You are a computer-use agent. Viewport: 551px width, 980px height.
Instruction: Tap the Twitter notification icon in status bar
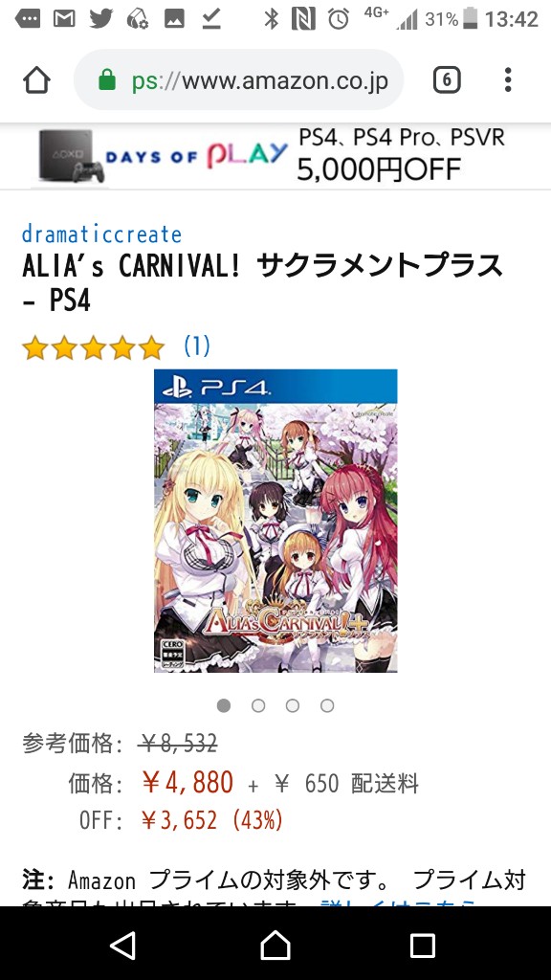coord(101,19)
